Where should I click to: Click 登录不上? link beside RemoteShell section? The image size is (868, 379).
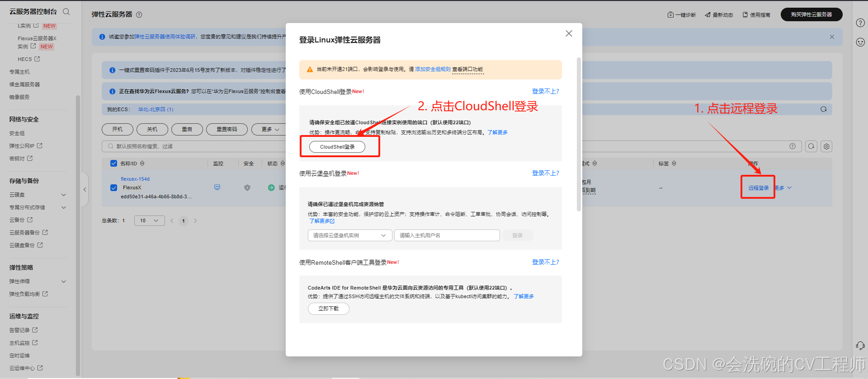545,262
